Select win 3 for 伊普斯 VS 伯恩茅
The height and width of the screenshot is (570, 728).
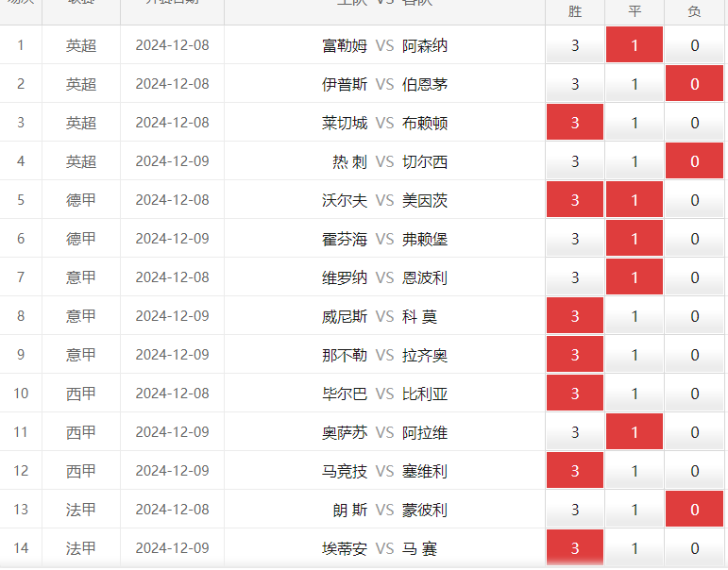coord(575,84)
